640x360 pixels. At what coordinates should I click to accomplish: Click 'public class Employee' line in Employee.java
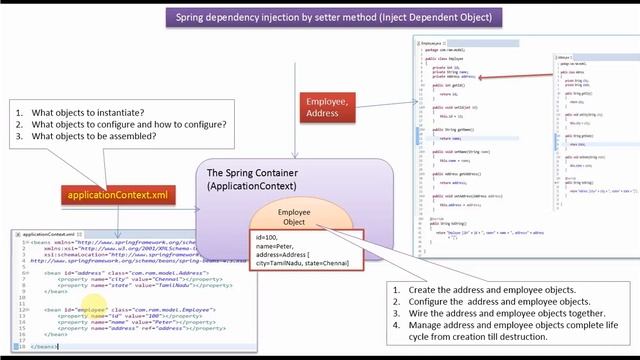click(444, 59)
